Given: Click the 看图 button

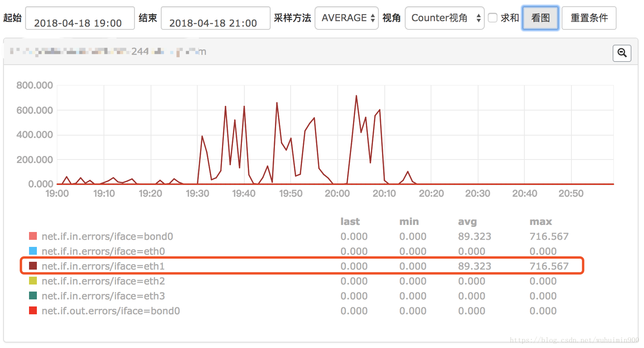Looking at the screenshot, I should tap(540, 18).
